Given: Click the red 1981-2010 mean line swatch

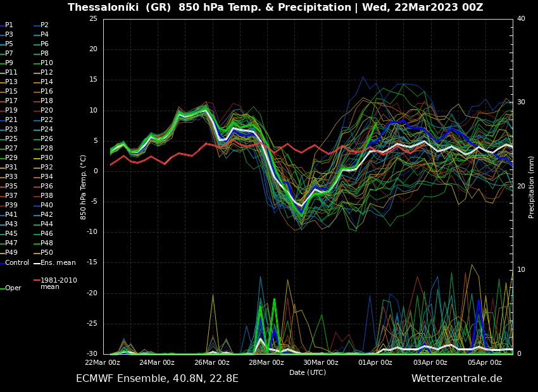Looking at the screenshot, I should [x=37, y=280].
